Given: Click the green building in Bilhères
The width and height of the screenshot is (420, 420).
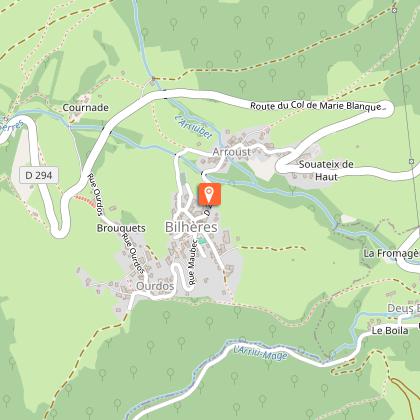Looking at the screenshot, I should (x=202, y=241).
